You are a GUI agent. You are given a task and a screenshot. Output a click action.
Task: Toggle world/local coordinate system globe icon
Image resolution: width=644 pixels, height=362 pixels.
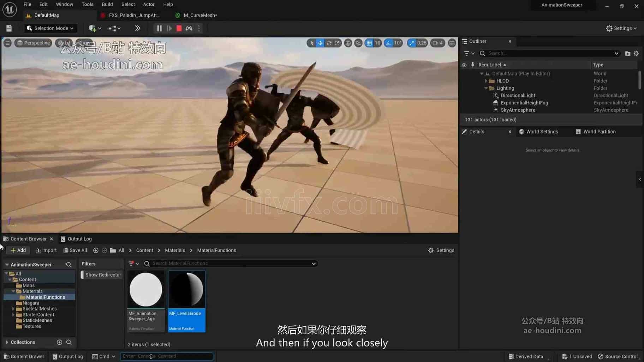348,43
